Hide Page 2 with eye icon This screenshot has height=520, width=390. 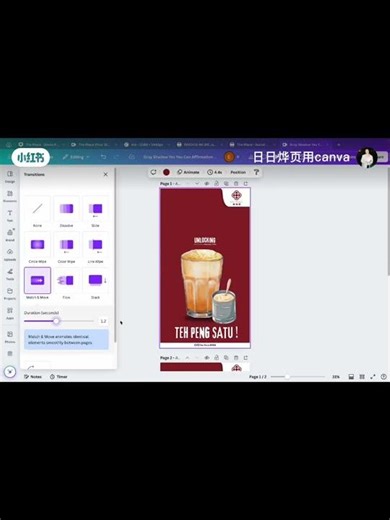[x=207, y=358]
